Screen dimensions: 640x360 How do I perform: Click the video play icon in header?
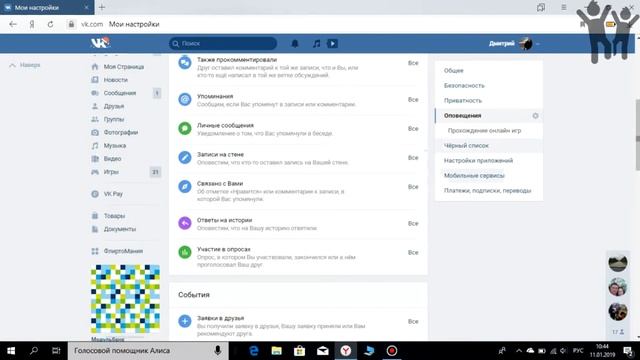(332, 43)
